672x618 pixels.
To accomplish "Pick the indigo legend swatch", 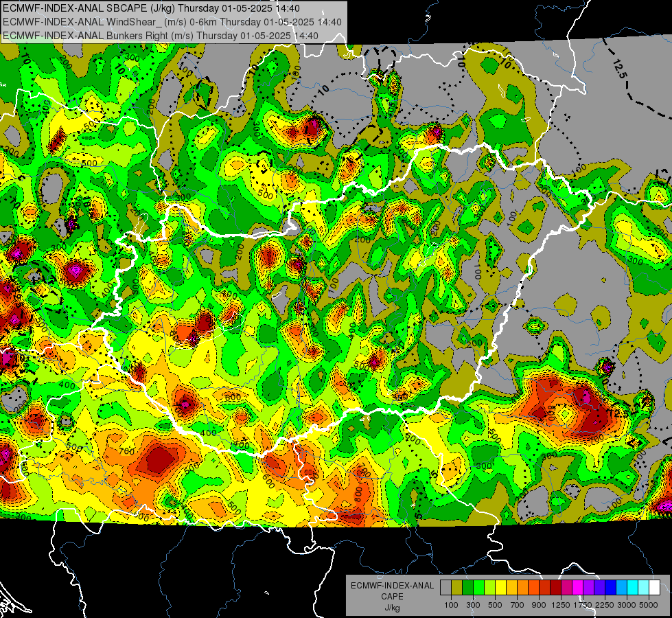I will pos(599,588).
